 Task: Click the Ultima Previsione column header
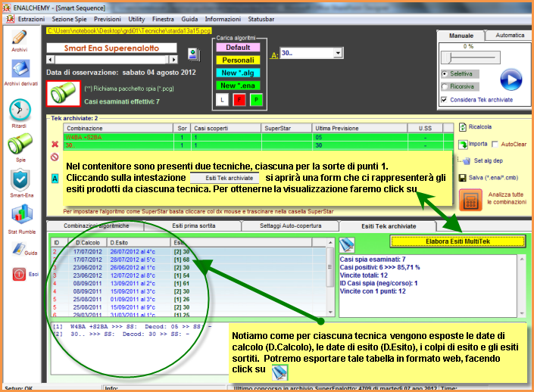point(359,129)
